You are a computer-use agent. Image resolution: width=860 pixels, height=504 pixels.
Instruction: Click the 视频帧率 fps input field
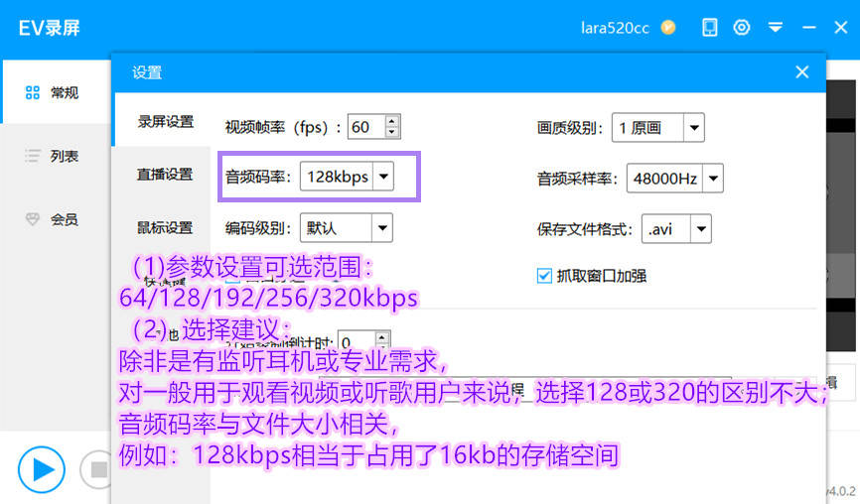click(366, 127)
